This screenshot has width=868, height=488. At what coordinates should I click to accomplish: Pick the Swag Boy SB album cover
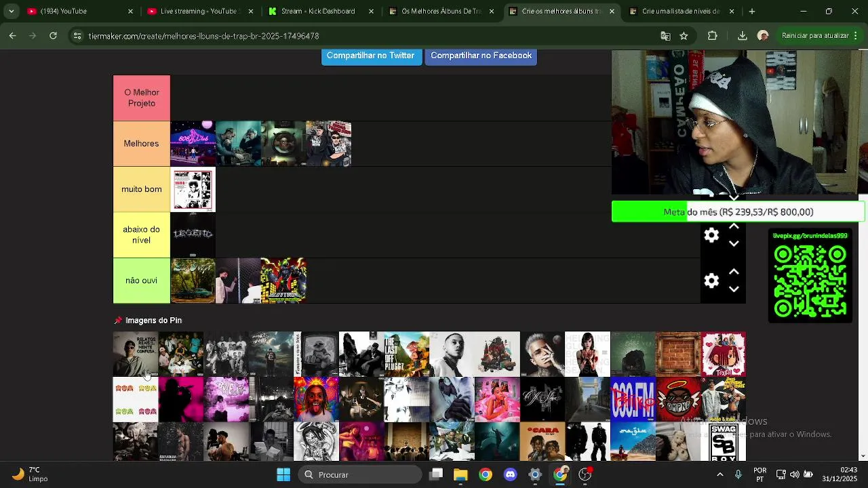pyautogui.click(x=724, y=441)
